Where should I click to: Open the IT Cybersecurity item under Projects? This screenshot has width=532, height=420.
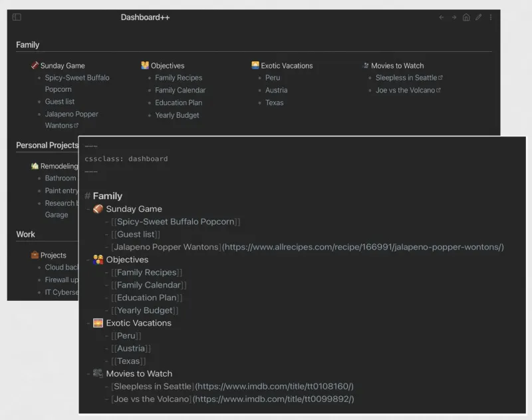[x=61, y=292]
